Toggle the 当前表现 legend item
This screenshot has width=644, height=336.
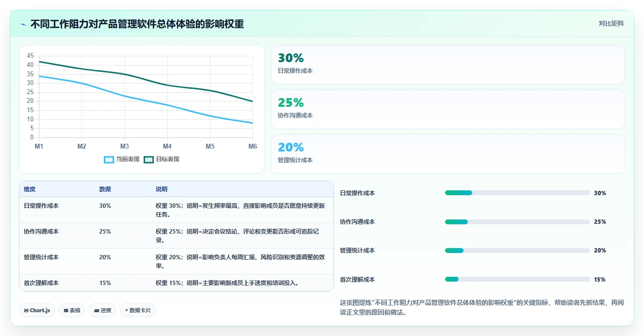[122, 159]
